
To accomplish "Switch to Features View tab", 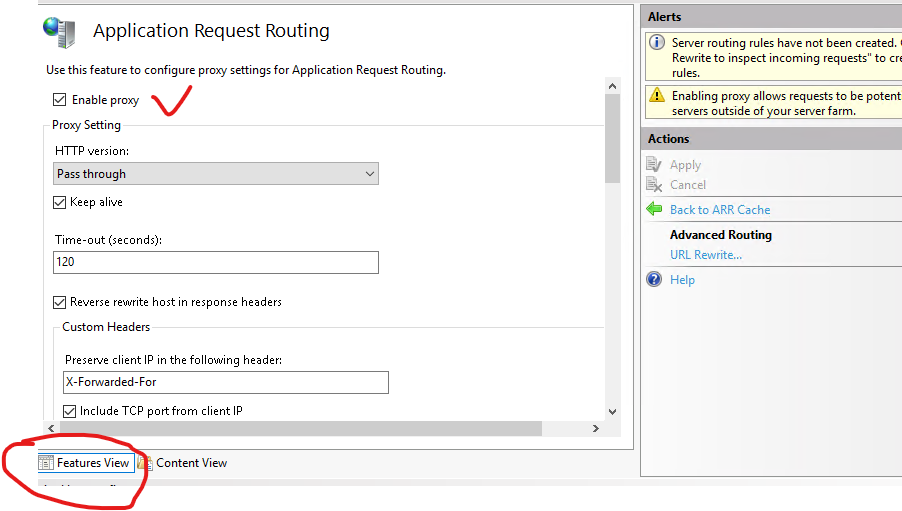I will [x=86, y=463].
